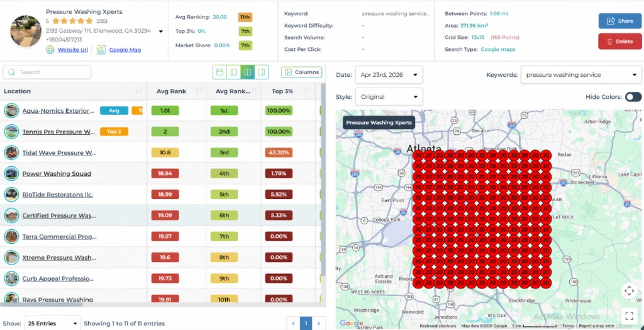Click the Google Map icon

point(101,50)
